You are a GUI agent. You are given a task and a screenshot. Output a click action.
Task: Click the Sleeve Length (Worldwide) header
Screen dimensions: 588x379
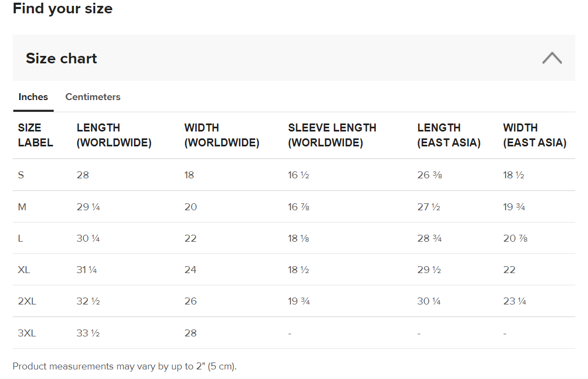click(332, 135)
